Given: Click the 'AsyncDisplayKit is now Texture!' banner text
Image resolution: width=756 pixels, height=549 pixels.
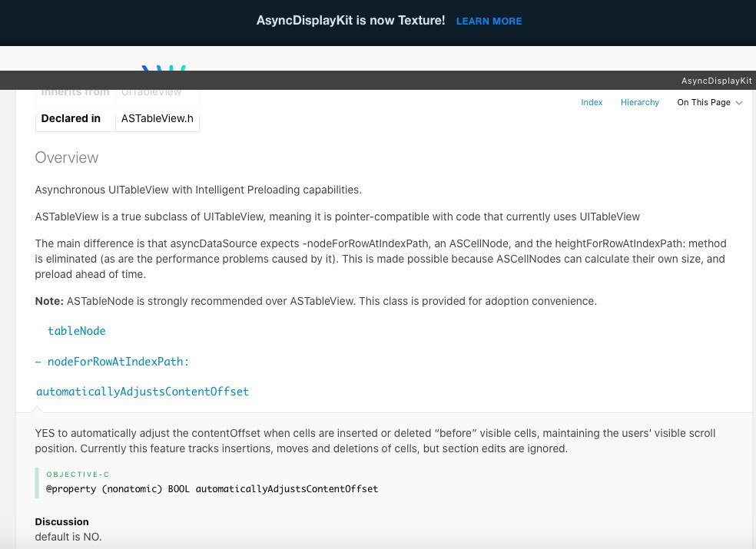Looking at the screenshot, I should [350, 21].
